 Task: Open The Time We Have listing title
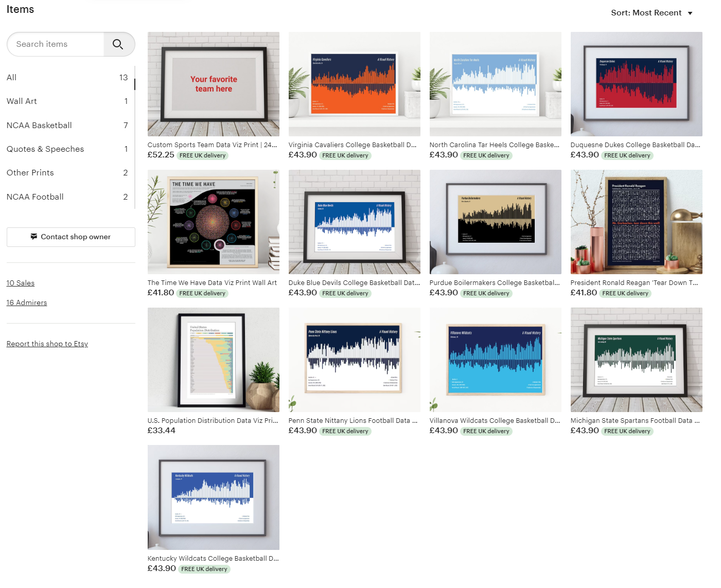pos(212,282)
